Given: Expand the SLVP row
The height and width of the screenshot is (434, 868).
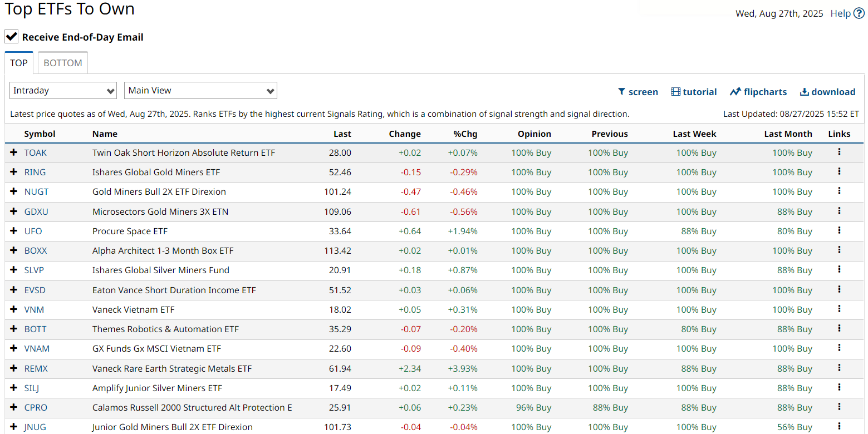Looking at the screenshot, I should pyautogui.click(x=14, y=270).
